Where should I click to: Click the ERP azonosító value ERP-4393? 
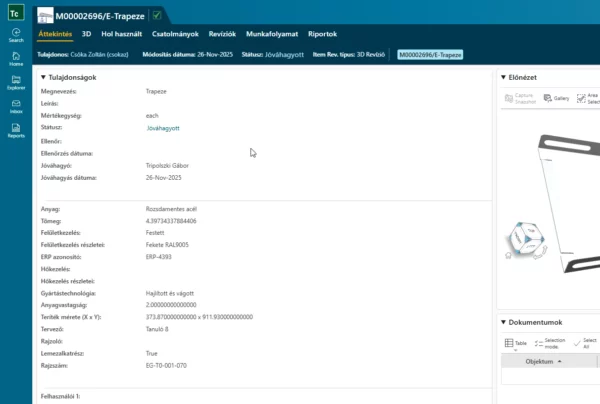158,257
